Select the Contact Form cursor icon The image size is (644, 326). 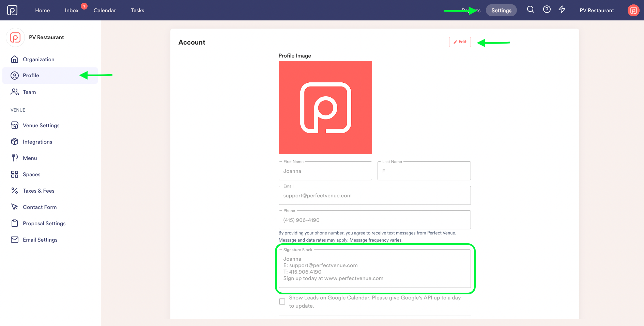15,207
